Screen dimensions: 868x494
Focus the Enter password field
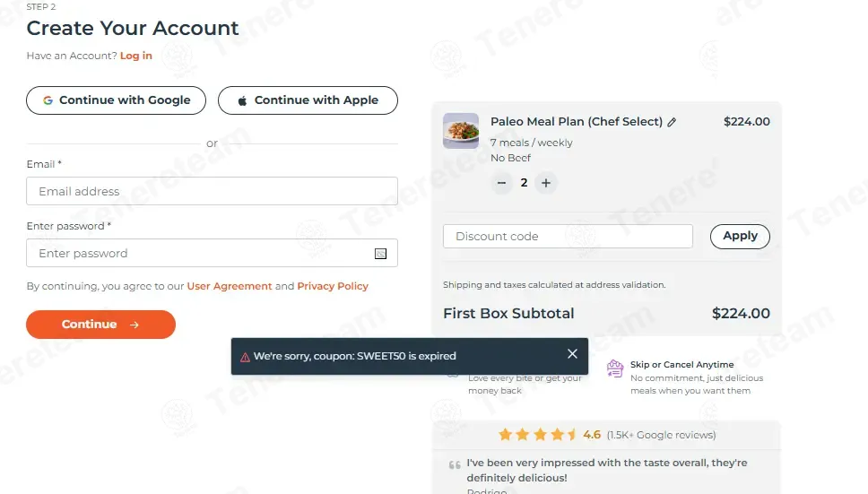click(x=212, y=253)
